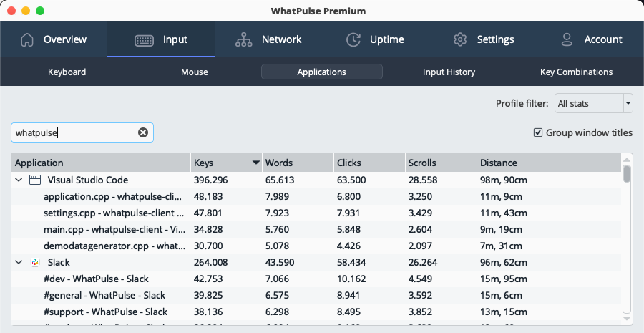Sort by the Scrolls column header
Image resolution: width=644 pixels, height=333 pixels.
(441, 163)
